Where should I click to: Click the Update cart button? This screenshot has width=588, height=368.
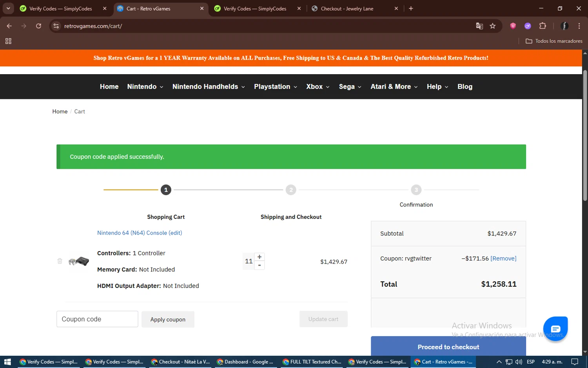(x=323, y=319)
